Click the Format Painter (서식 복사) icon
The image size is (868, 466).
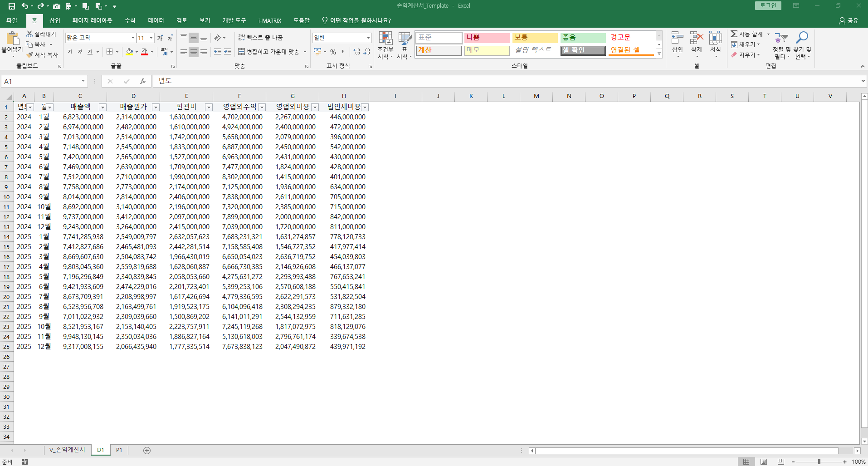pos(30,55)
